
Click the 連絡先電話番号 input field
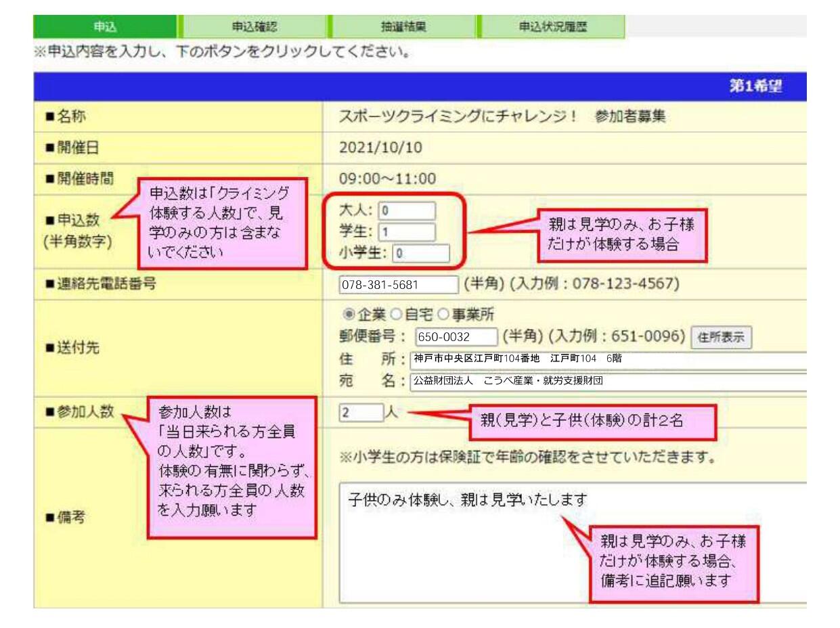pyautogui.click(x=399, y=285)
